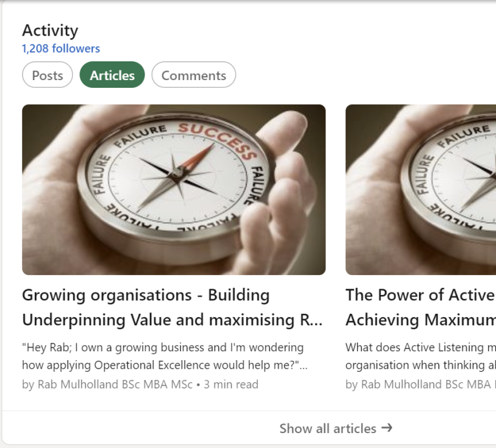This screenshot has width=496, height=448.
Task: Click the "Underpinning Value and maximising" title line
Action: tap(172, 320)
